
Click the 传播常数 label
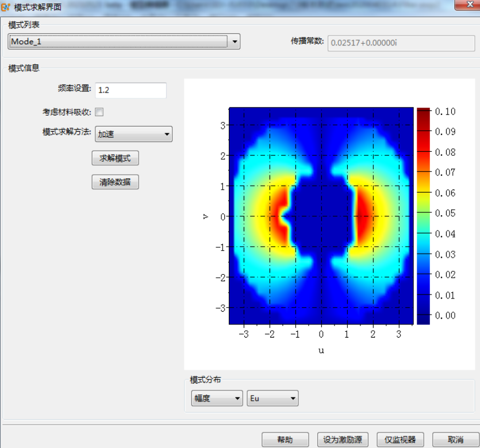307,41
